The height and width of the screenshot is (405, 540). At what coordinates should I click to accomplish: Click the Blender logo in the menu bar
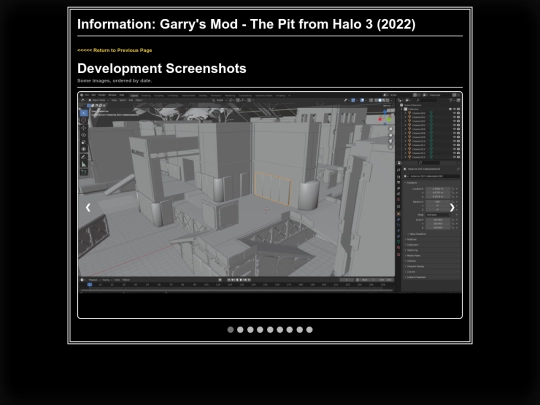[82, 95]
